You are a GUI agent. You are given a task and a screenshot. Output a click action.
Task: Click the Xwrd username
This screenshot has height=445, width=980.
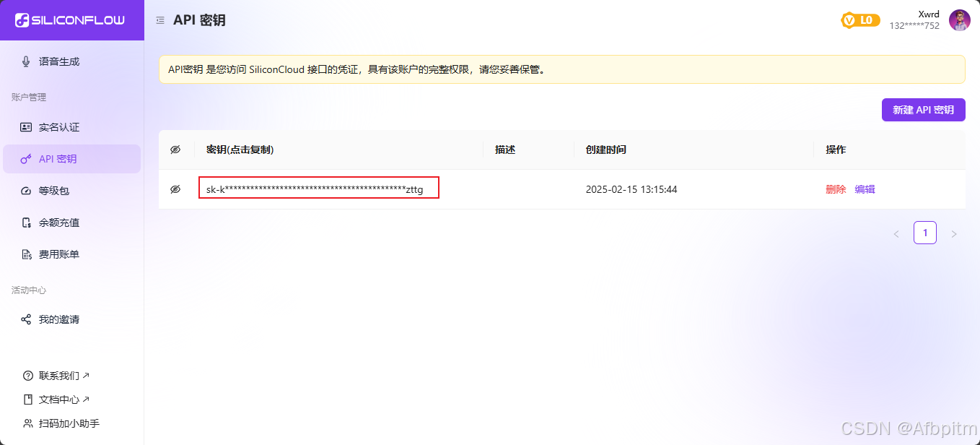click(929, 14)
